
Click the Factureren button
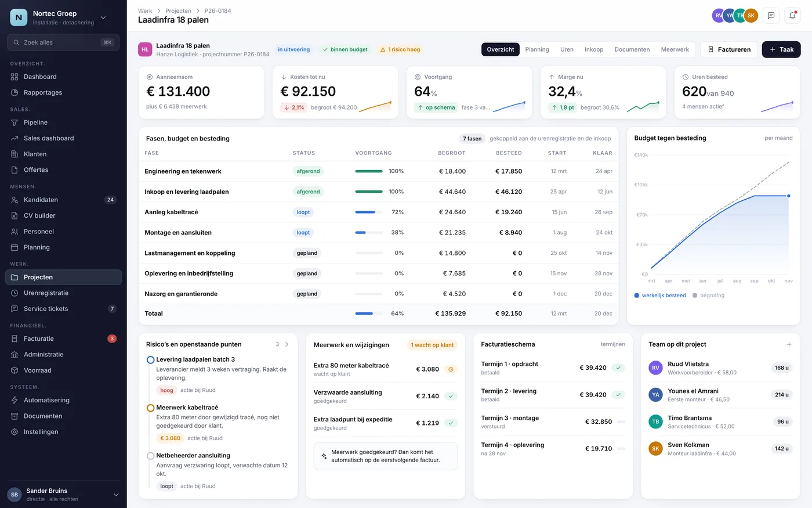[x=729, y=49]
